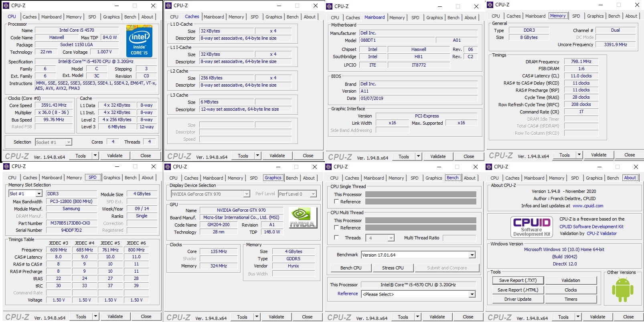Open the CPU tab in the Bench tab window
Viewport: 644px width, 322px height.
[334, 178]
